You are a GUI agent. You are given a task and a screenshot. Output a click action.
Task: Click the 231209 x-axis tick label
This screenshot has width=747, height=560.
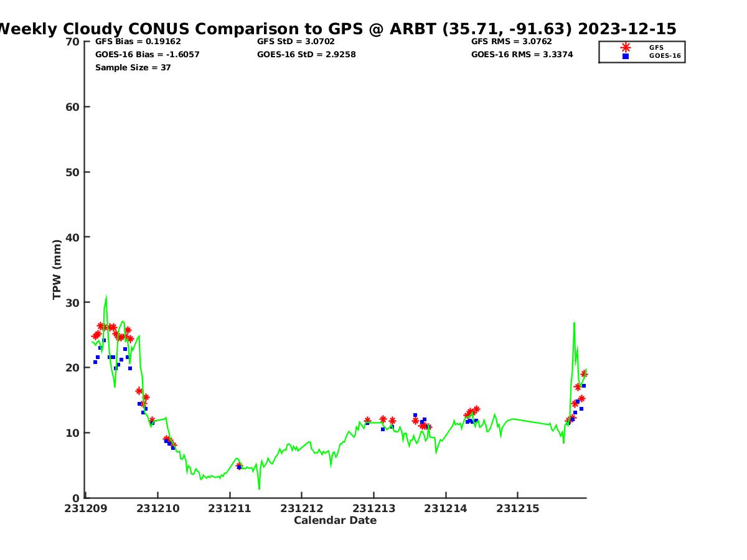coord(85,508)
